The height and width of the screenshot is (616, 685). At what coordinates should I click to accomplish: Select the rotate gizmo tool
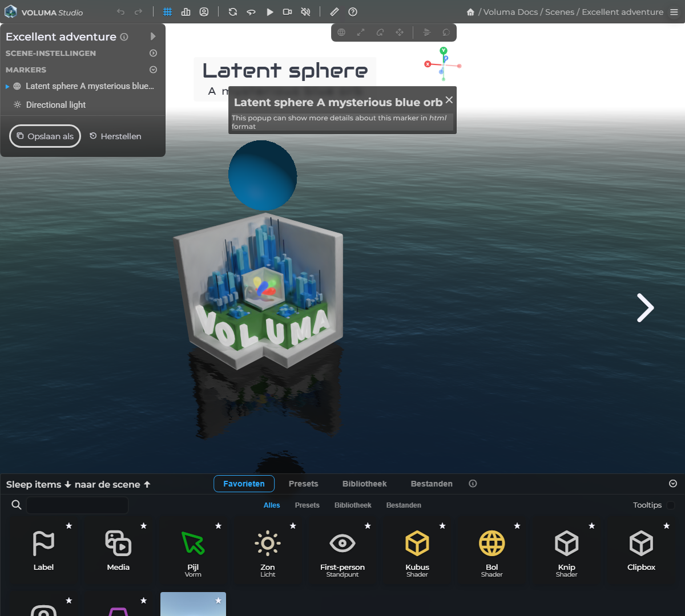380,33
